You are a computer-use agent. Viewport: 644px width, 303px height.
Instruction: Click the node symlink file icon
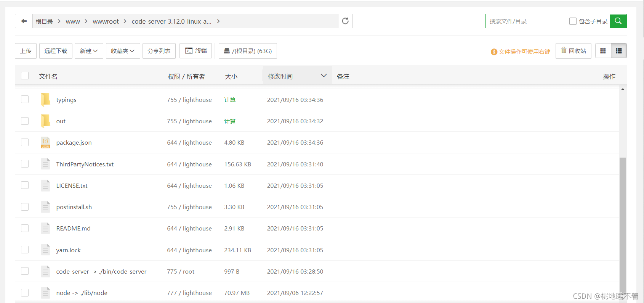45,293
